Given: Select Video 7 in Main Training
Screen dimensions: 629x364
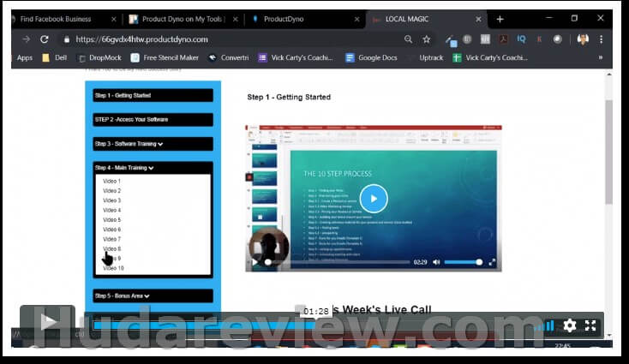Looking at the screenshot, I should (x=111, y=239).
